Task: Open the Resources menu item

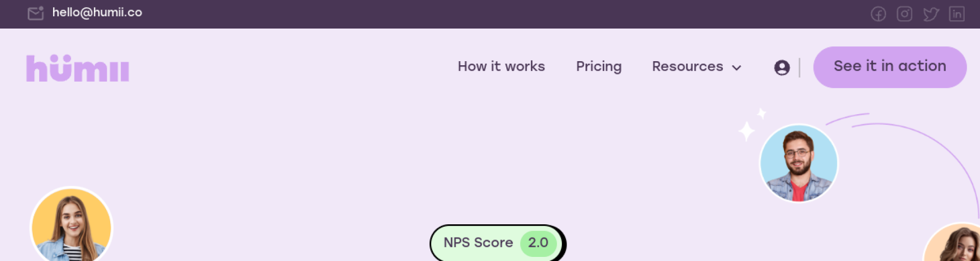Action: (687, 66)
